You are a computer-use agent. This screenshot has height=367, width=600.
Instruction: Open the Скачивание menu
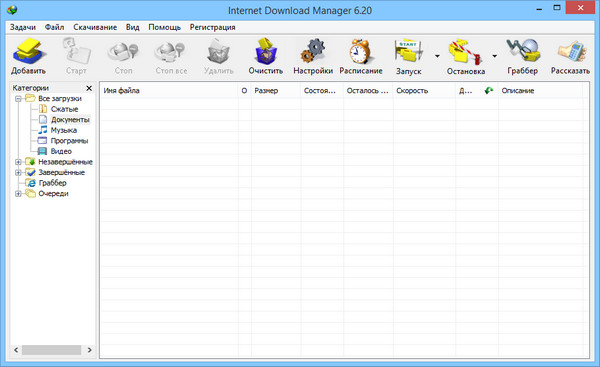coord(95,27)
